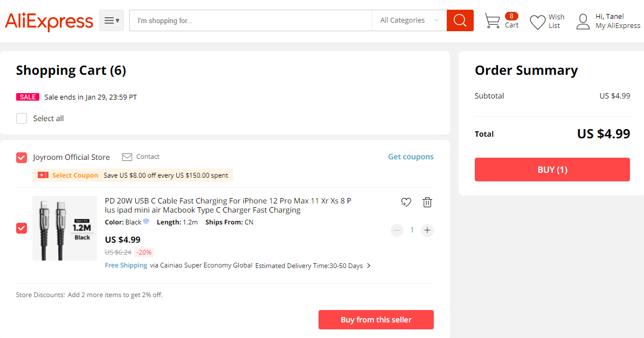
Task: Expand the categories hamburger menu
Action: pos(112,20)
